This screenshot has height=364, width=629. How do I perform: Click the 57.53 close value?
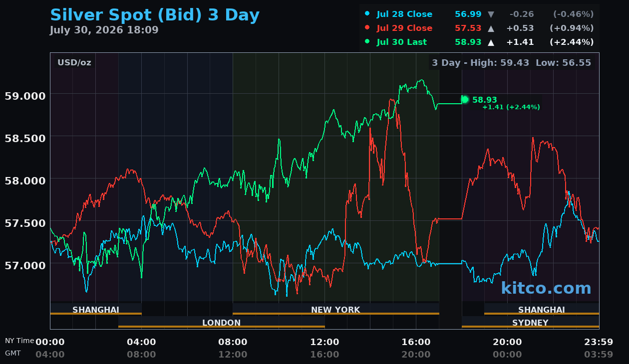click(x=468, y=28)
